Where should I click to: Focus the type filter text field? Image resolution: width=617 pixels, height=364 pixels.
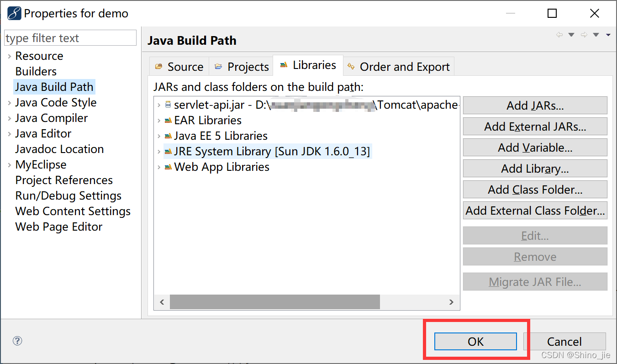(x=70, y=38)
